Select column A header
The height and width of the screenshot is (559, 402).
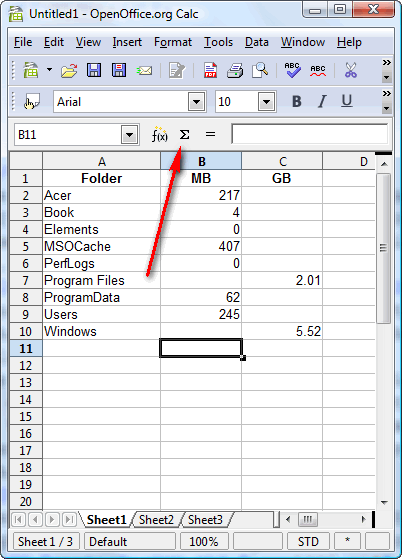[102, 161]
